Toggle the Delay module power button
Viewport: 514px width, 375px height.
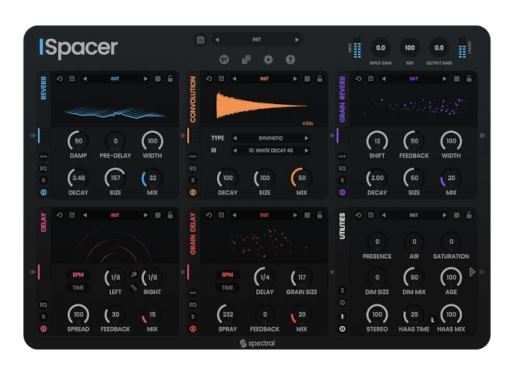point(44,329)
